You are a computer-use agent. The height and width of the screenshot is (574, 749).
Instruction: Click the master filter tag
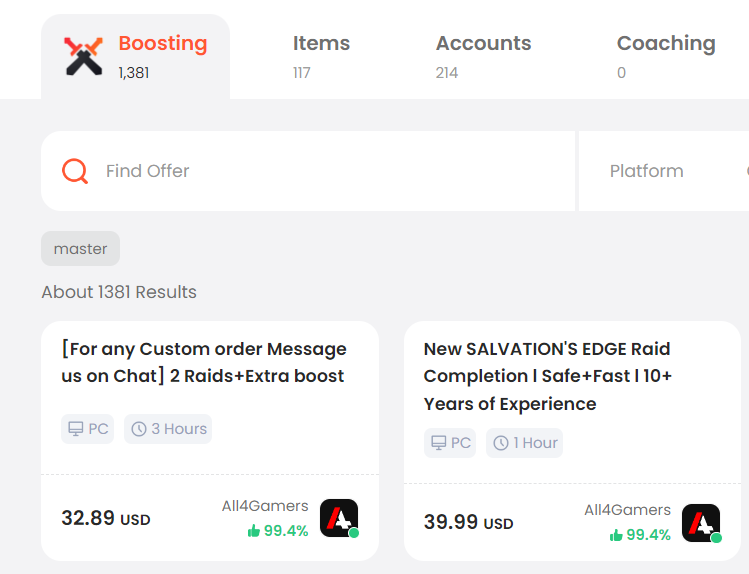pyautogui.click(x=80, y=249)
